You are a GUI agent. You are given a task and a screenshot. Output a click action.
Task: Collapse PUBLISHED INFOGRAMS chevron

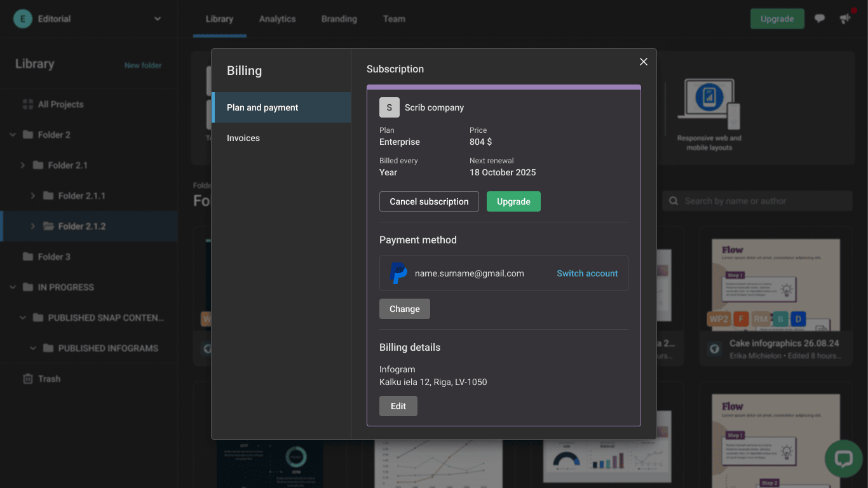(33, 348)
